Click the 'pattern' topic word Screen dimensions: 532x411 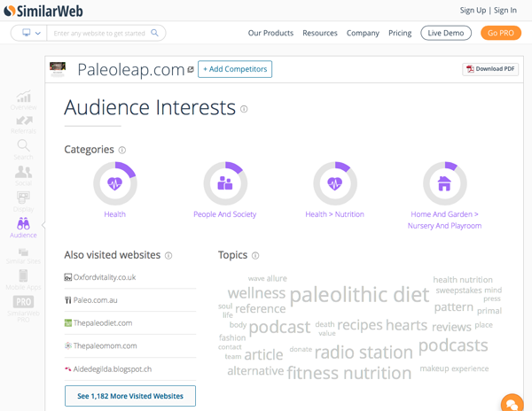pos(454,307)
